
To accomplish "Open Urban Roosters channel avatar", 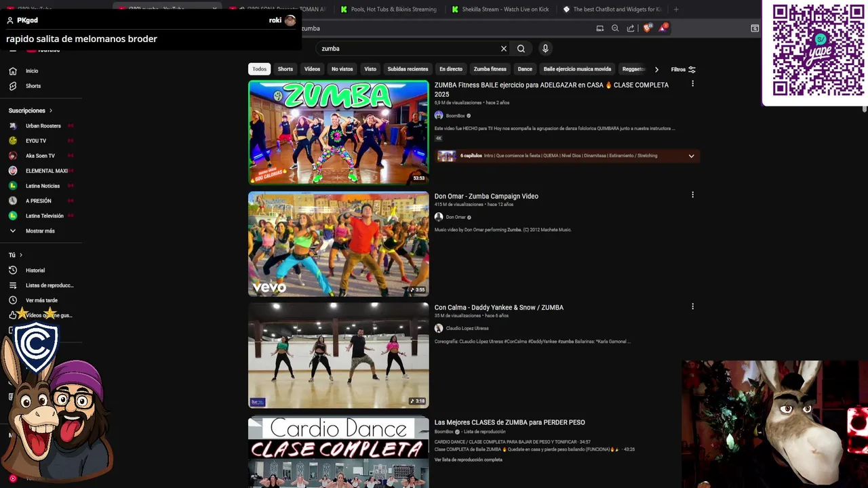I will pyautogui.click(x=12, y=126).
